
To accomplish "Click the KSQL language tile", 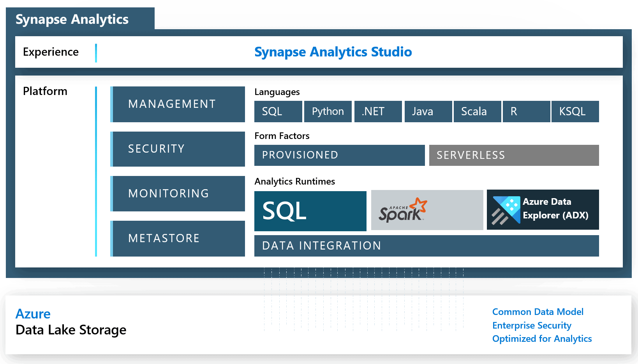I will coord(575,111).
